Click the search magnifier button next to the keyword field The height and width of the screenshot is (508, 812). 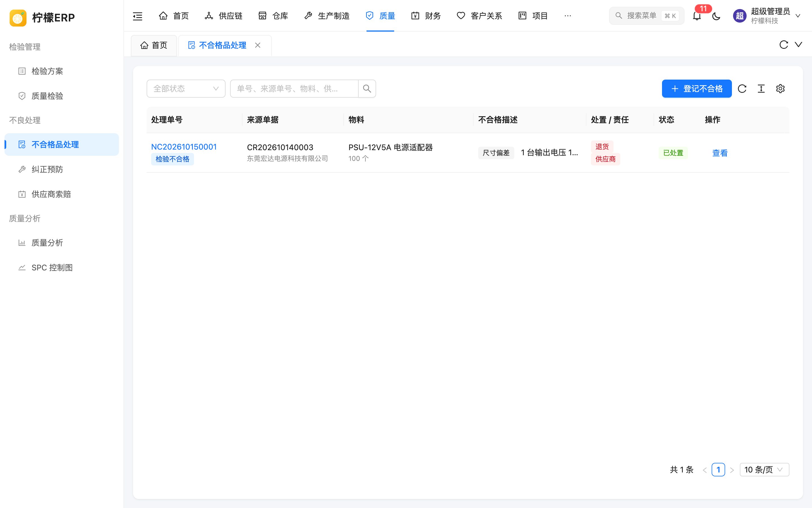367,89
